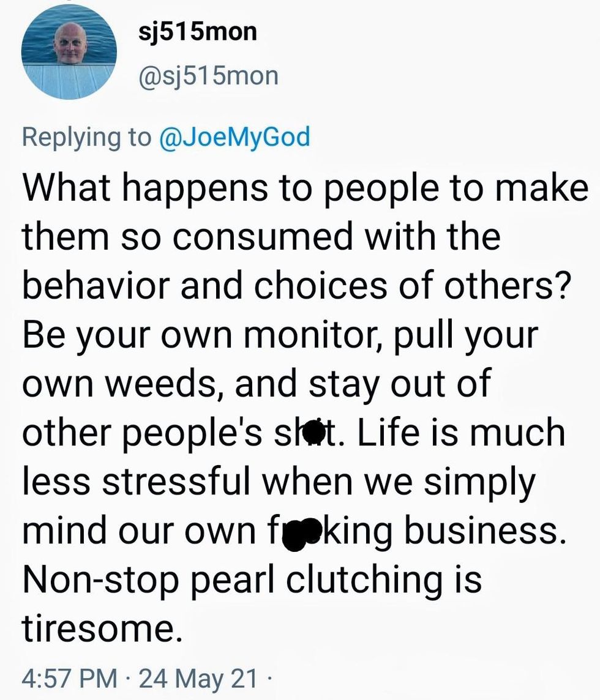The width and height of the screenshot is (600, 700).
Task: Open the sj515mon profile avatar photo
Action: [69, 53]
